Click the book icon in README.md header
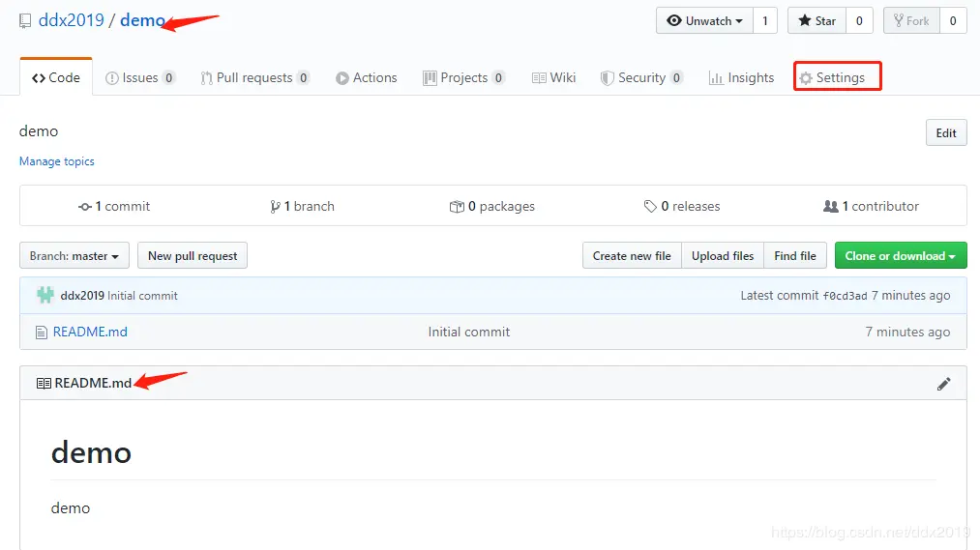This screenshot has width=980, height=550. pyautogui.click(x=44, y=384)
